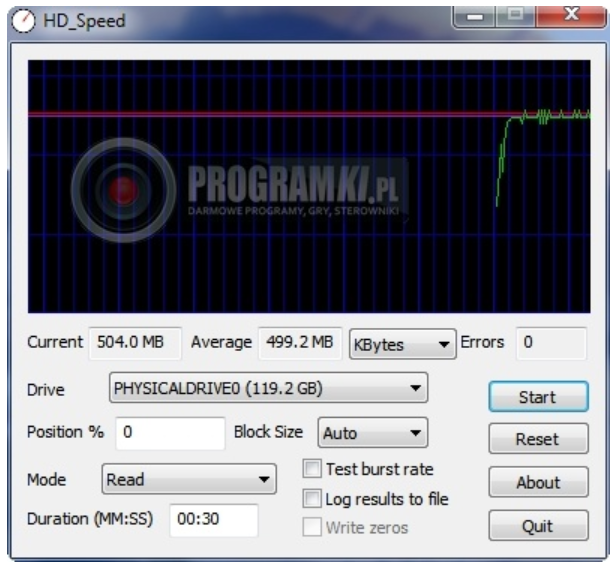Image resolution: width=615 pixels, height=568 pixels.
Task: Click the Duration field showing 00:30
Action: click(214, 520)
